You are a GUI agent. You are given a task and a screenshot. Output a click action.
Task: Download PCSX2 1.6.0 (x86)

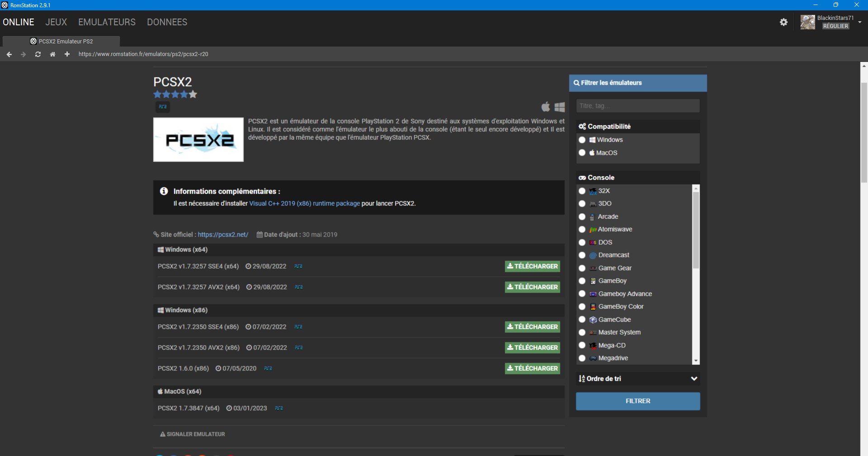pyautogui.click(x=533, y=368)
